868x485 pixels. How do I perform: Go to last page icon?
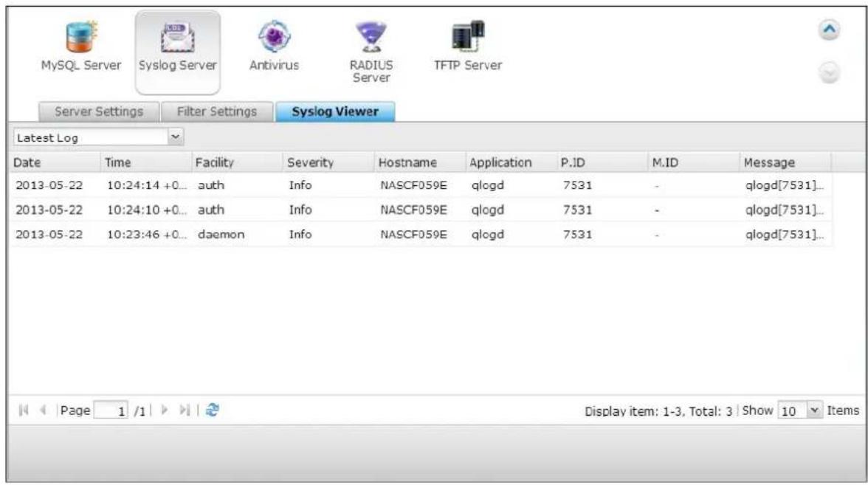tap(185, 410)
